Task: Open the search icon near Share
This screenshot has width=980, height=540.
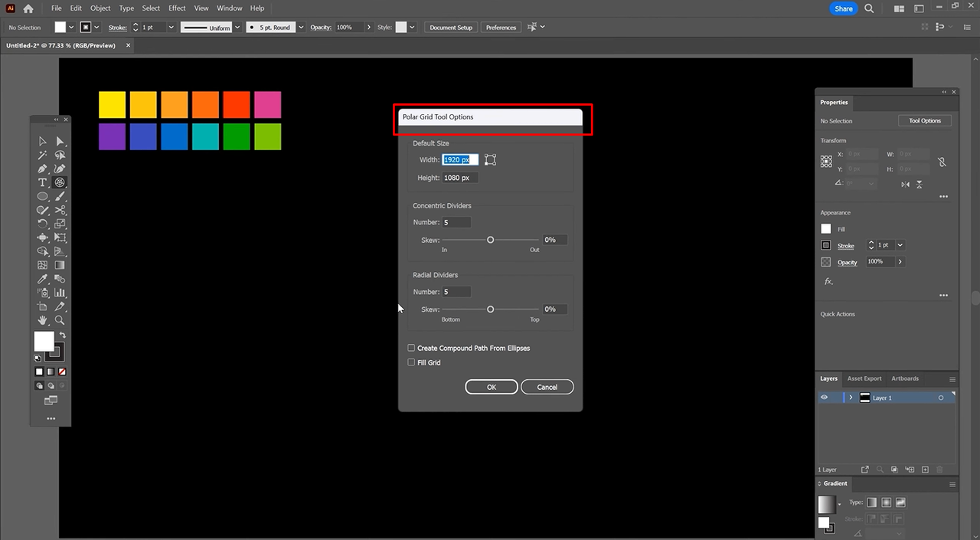Action: (869, 8)
